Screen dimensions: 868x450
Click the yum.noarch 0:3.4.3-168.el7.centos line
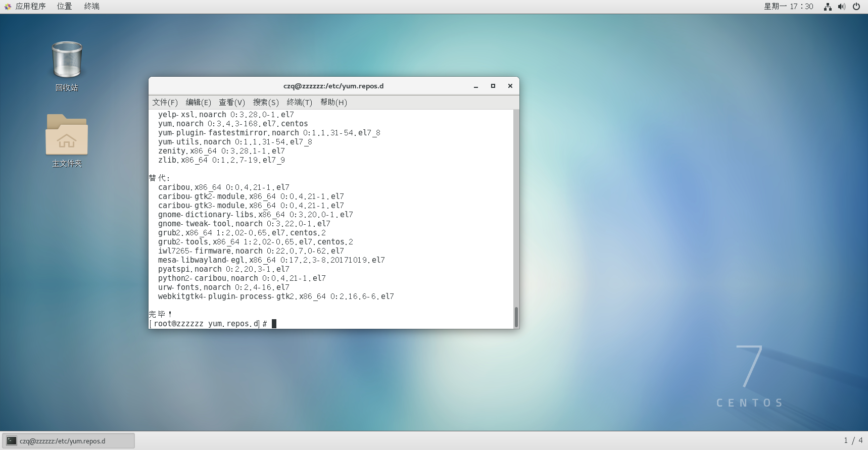(233, 124)
